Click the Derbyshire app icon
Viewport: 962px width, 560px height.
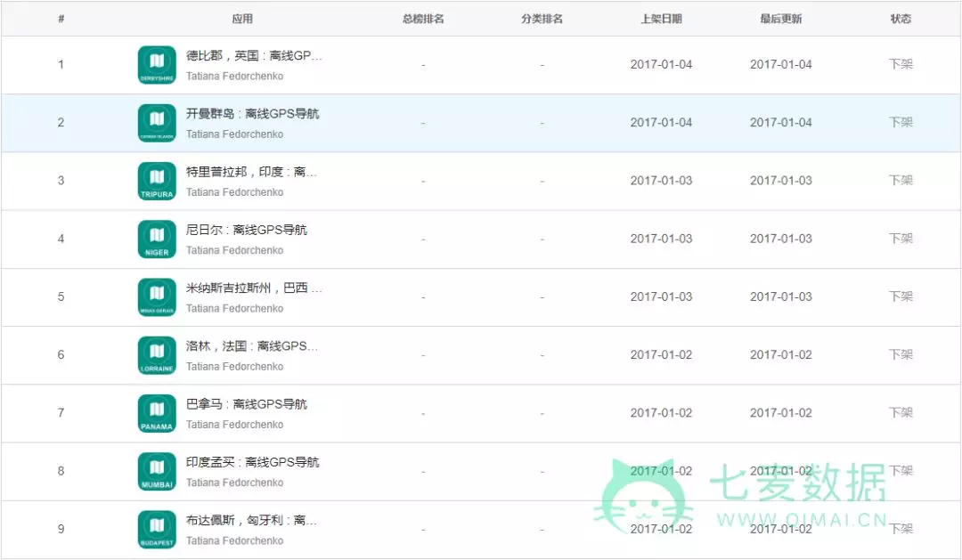(157, 65)
